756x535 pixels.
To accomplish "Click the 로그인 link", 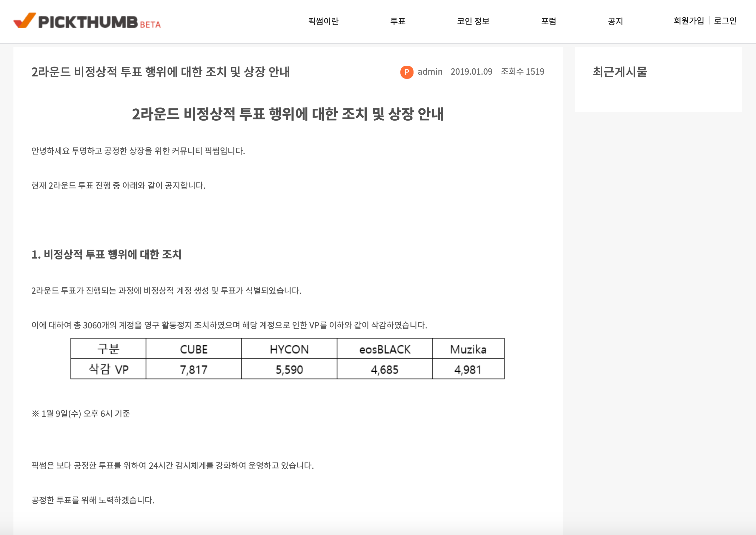I will point(725,21).
